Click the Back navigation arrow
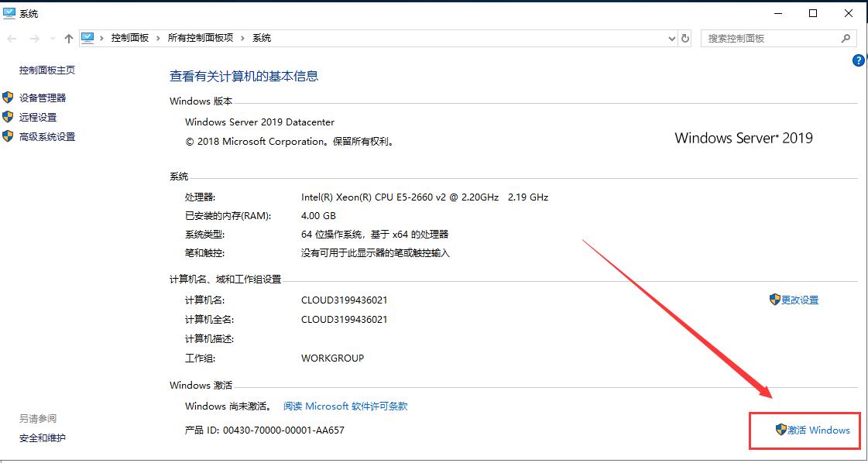This screenshot has width=868, height=463. [x=12, y=39]
